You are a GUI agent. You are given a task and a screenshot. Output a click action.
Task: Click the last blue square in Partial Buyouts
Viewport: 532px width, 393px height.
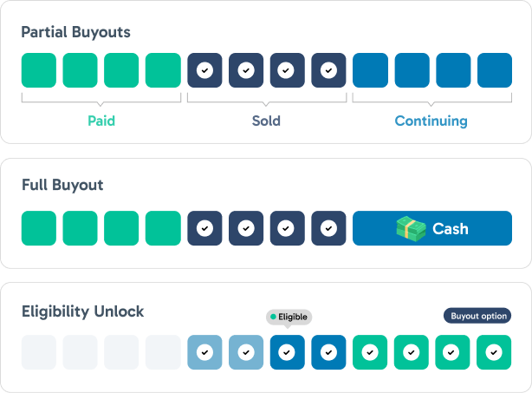click(495, 70)
